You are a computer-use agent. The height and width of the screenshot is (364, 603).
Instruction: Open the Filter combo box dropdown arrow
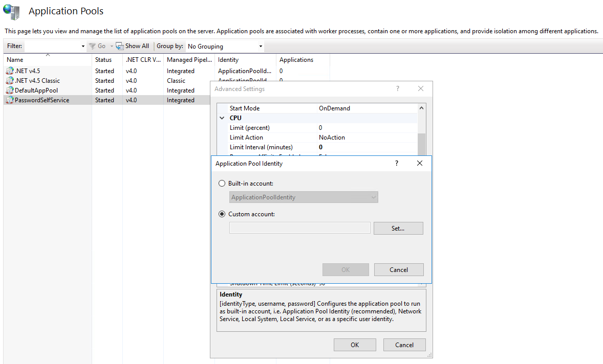(x=83, y=47)
